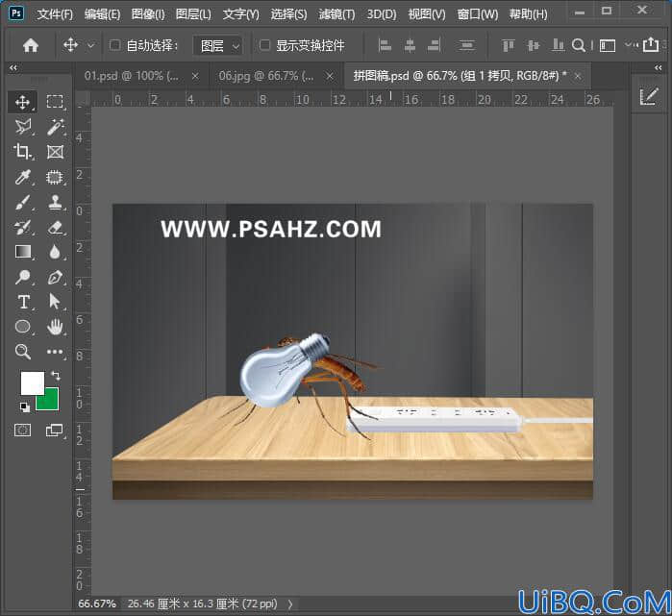
Task: Select the Eyedropper tool
Action: [22, 177]
